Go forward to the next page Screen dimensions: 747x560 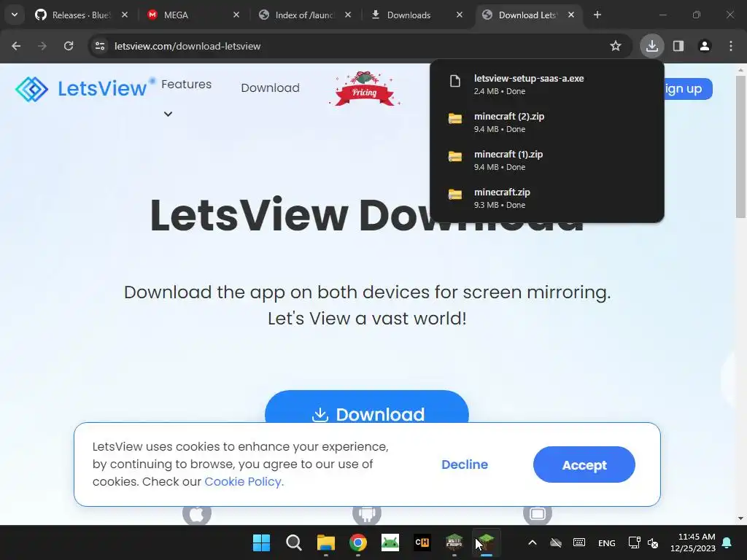click(42, 46)
